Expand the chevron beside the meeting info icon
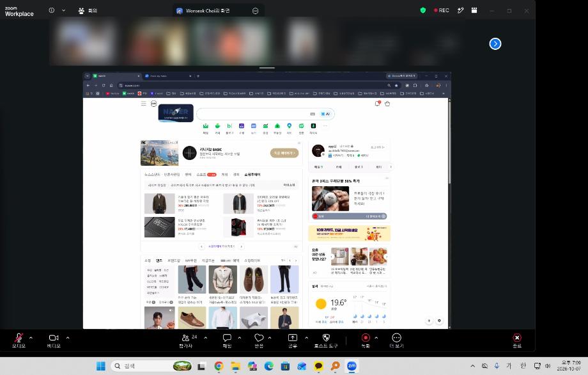Image resolution: width=588 pixels, height=375 pixels. pyautogui.click(x=63, y=10)
